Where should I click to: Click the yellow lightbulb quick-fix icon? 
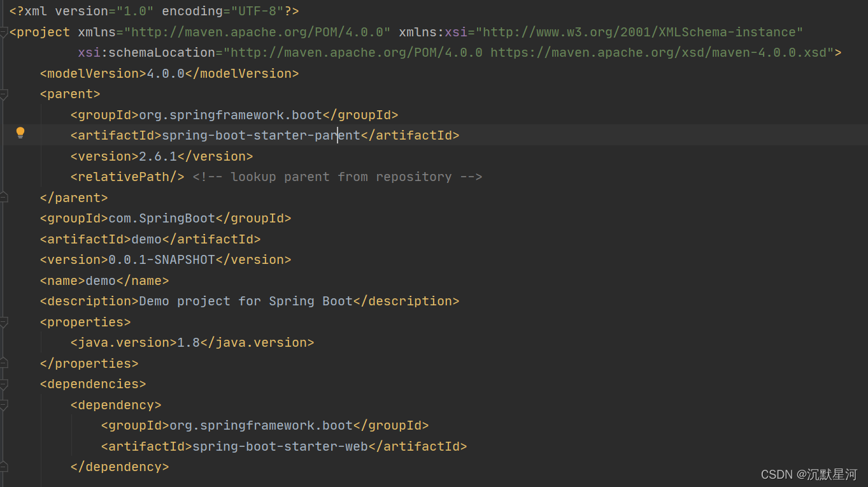pyautogui.click(x=20, y=133)
